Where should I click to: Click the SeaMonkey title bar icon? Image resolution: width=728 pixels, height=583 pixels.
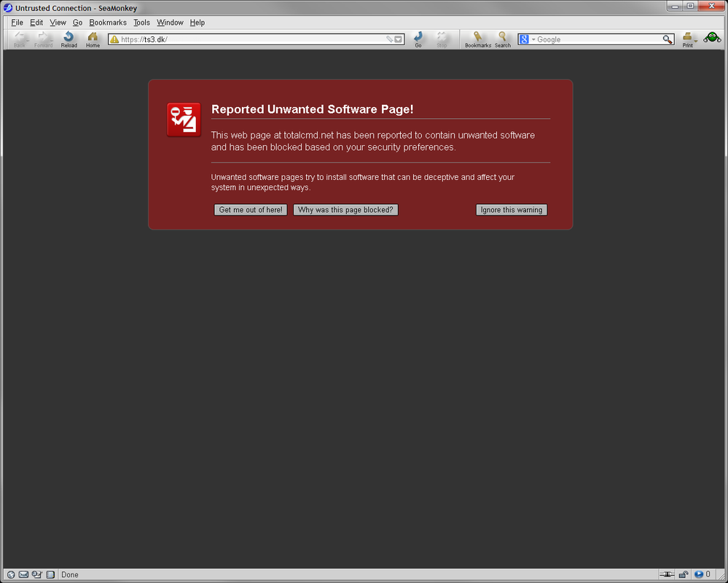[x=8, y=8]
